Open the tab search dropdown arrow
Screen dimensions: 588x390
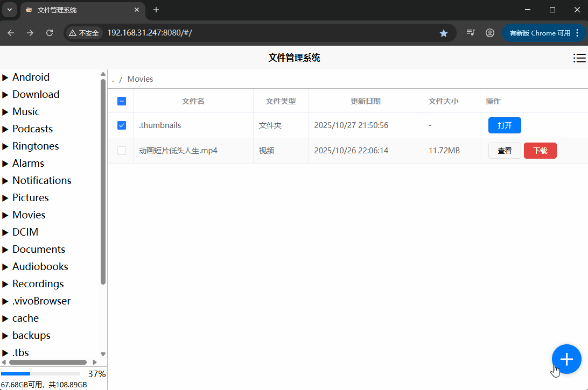pyautogui.click(x=10, y=10)
